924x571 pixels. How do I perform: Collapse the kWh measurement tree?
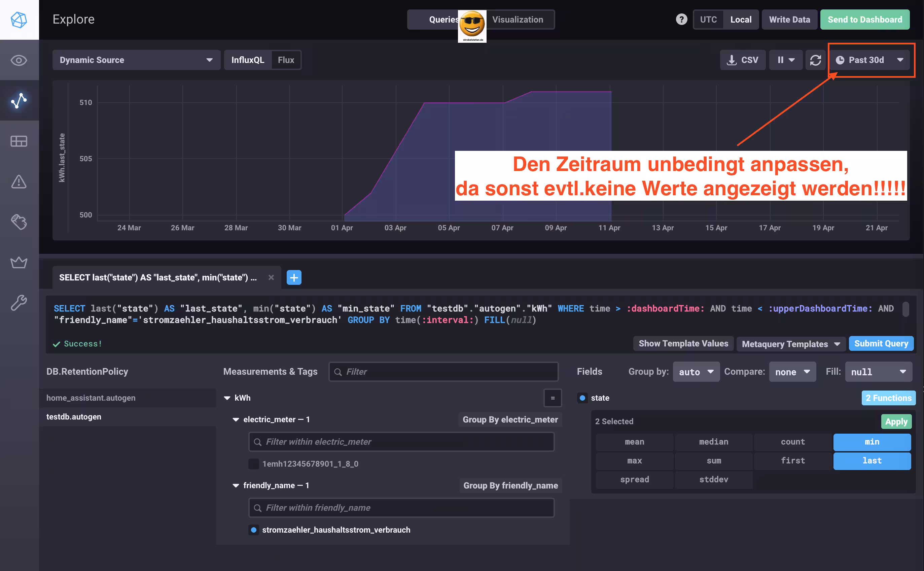point(227,398)
